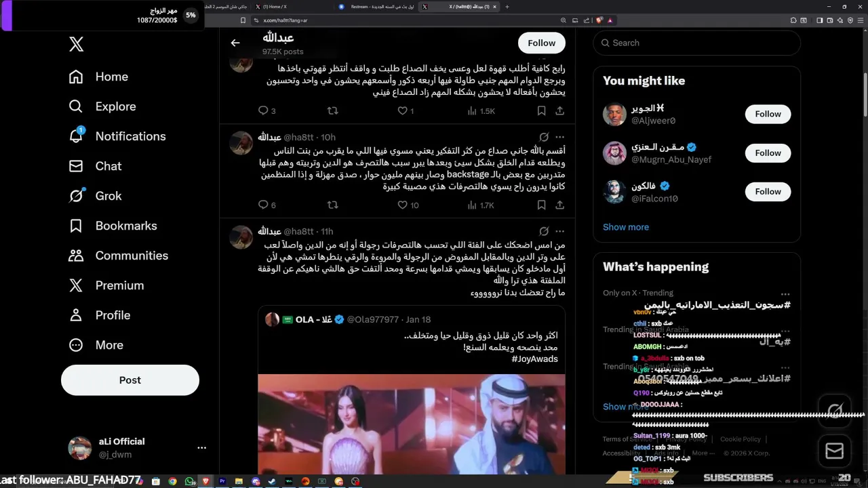Image resolution: width=868 pixels, height=488 pixels.
Task: Open more options on the 10h tweet
Action: (x=559, y=137)
